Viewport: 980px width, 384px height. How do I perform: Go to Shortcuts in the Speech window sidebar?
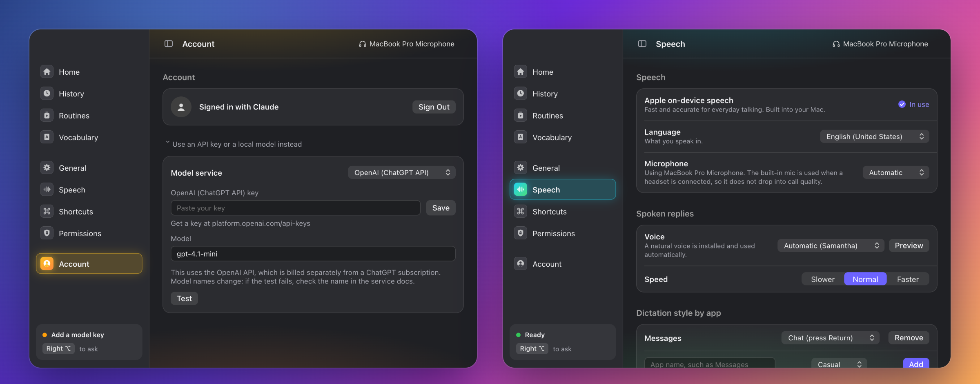point(563,212)
